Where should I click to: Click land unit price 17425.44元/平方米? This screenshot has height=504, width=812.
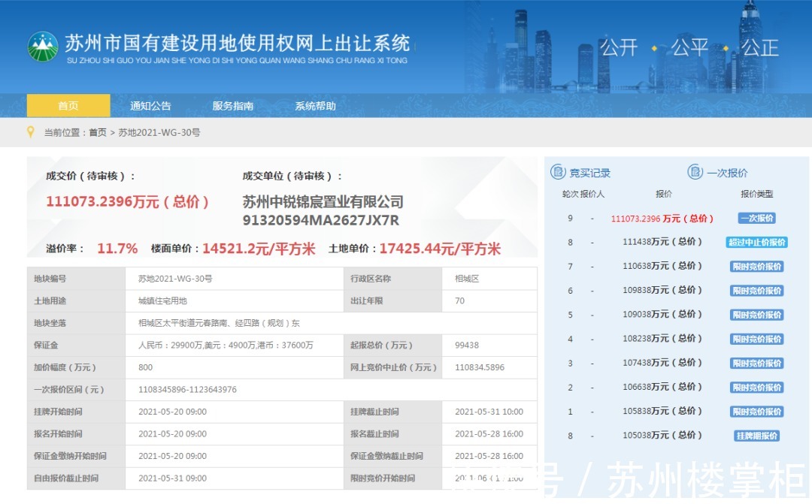(x=440, y=249)
